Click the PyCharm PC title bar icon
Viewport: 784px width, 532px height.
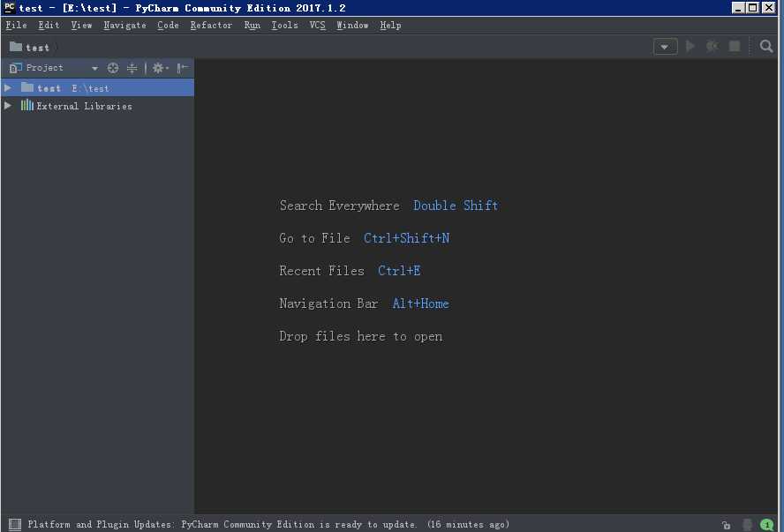coord(10,7)
